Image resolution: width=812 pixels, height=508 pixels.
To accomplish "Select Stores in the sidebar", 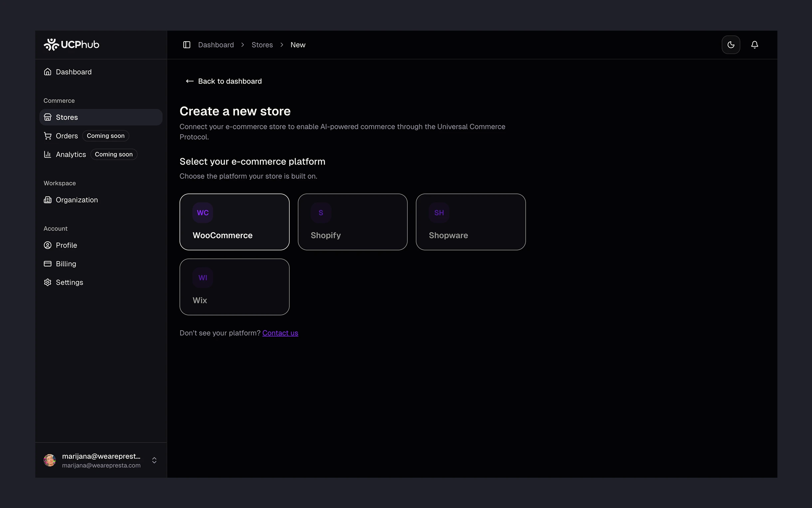I will pyautogui.click(x=101, y=117).
